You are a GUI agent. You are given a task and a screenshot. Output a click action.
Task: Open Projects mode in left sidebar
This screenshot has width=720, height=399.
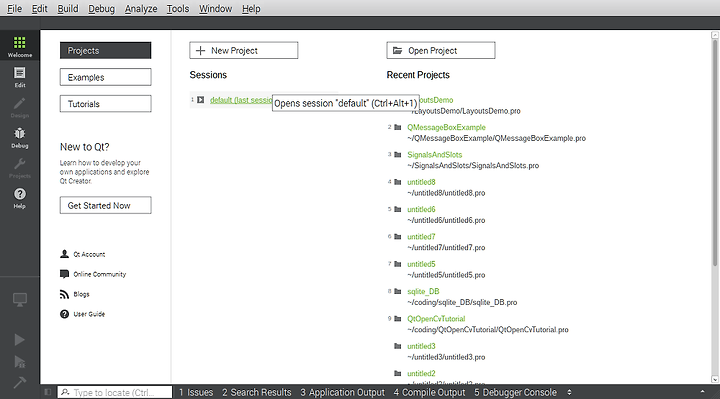[x=20, y=168]
